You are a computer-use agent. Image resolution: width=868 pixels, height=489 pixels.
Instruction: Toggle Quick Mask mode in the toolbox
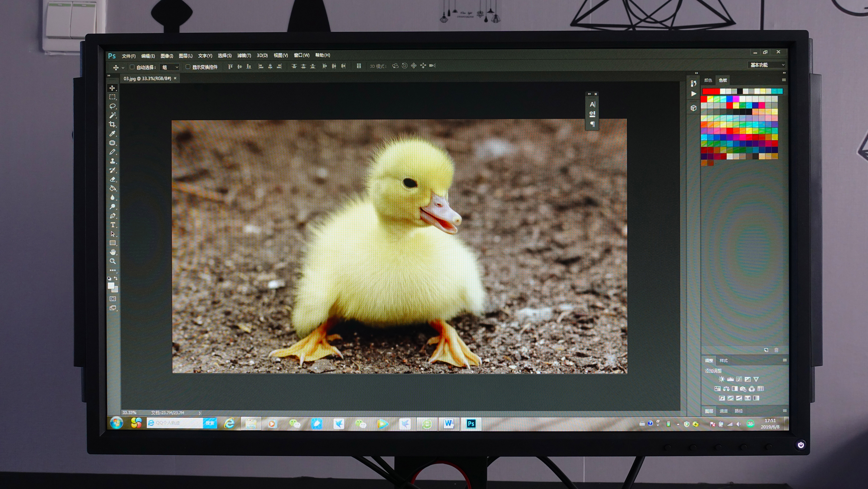(113, 299)
